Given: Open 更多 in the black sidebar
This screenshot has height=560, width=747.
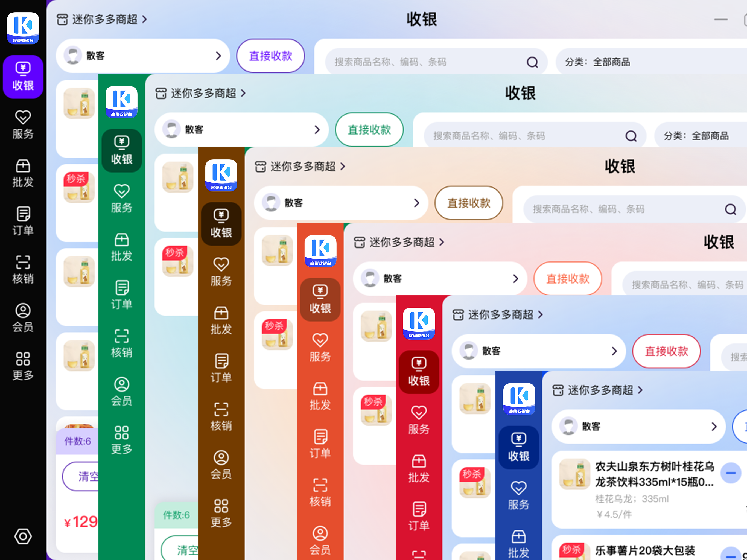Looking at the screenshot, I should coord(23,366).
